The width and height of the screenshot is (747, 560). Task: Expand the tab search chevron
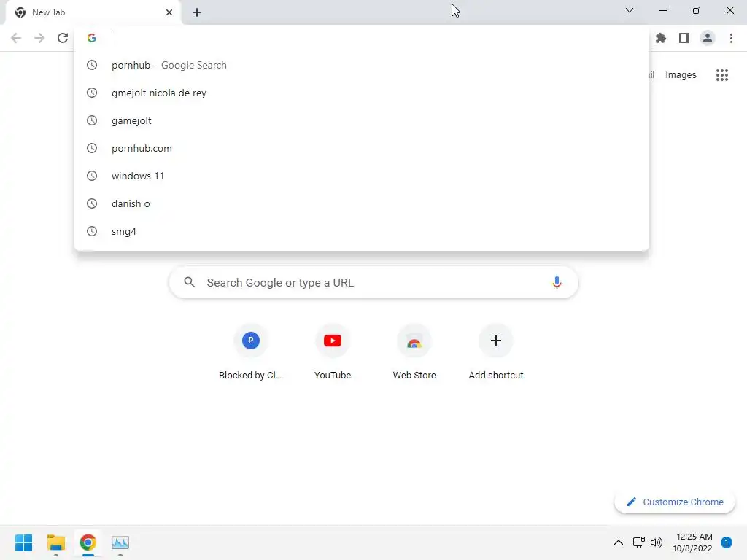(630, 10)
